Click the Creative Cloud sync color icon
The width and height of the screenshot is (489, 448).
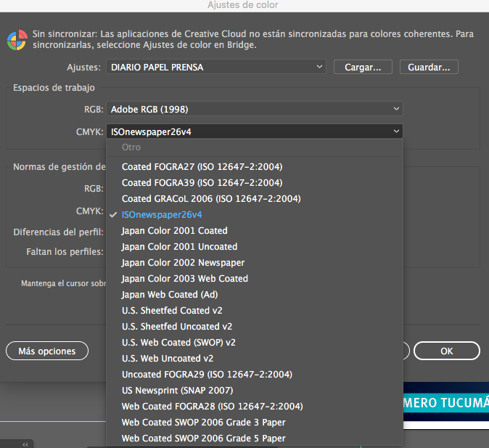(17, 40)
